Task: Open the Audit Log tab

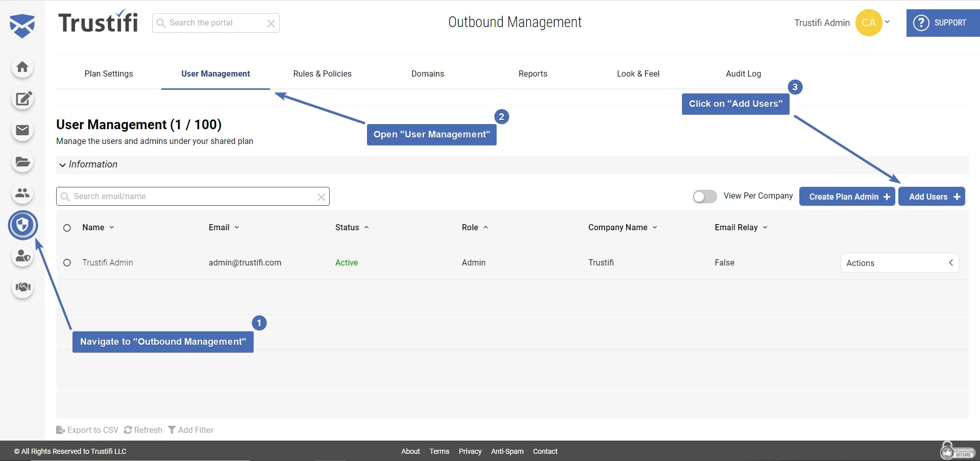Action: 743,74
